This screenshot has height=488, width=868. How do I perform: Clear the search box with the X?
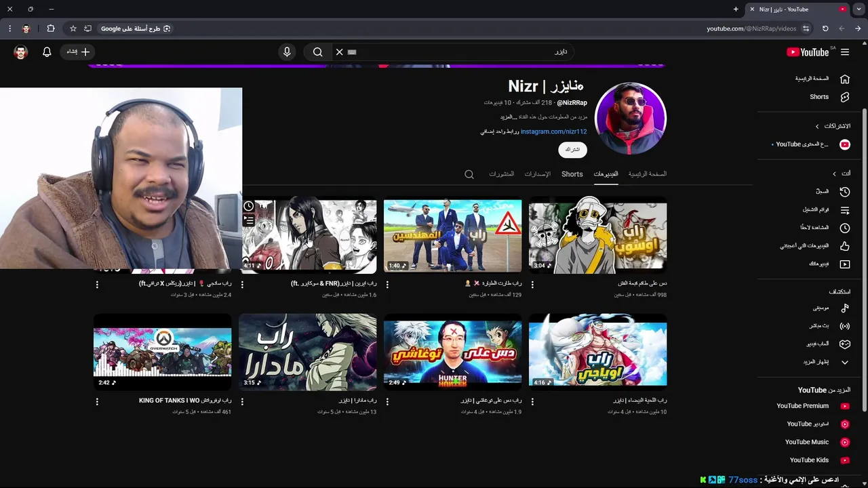340,52
